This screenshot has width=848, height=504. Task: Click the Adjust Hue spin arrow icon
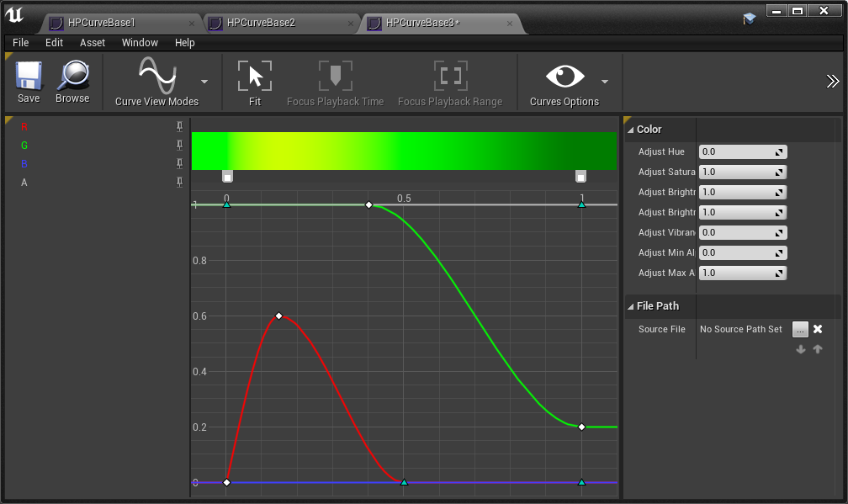coord(779,152)
